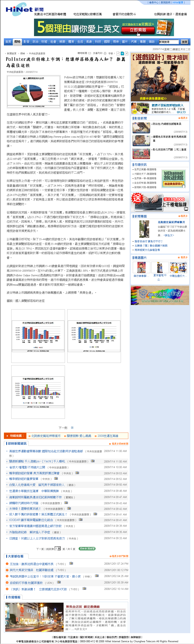Click camera icon beside 太神奇！選舉吸票系統！
The height and width of the screenshot is (644, 194).
click(x=69, y=508)
